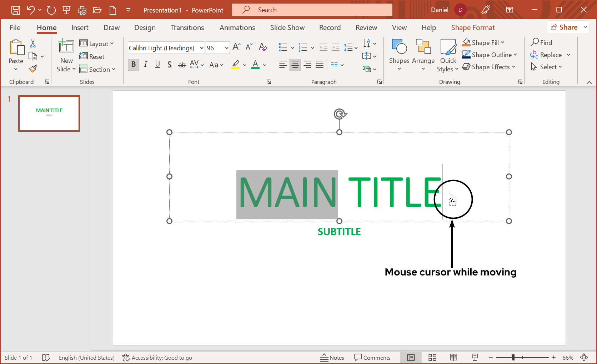Toggle Italic formatting

coord(146,65)
